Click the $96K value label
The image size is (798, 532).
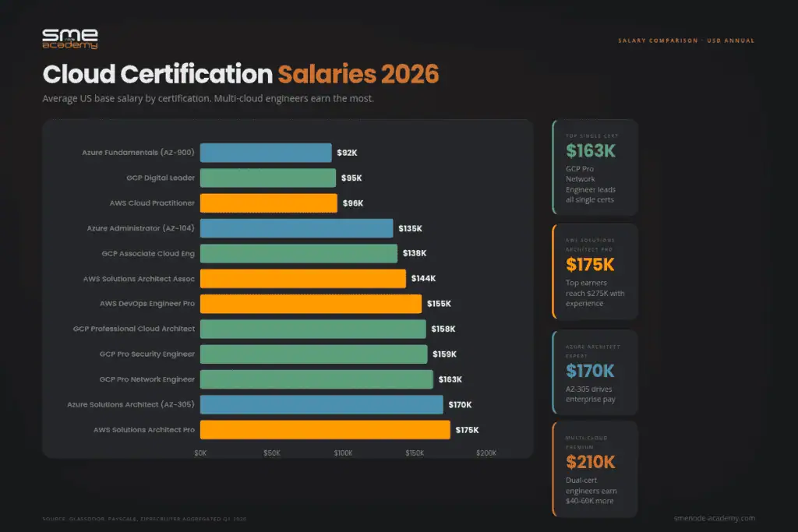pos(353,203)
